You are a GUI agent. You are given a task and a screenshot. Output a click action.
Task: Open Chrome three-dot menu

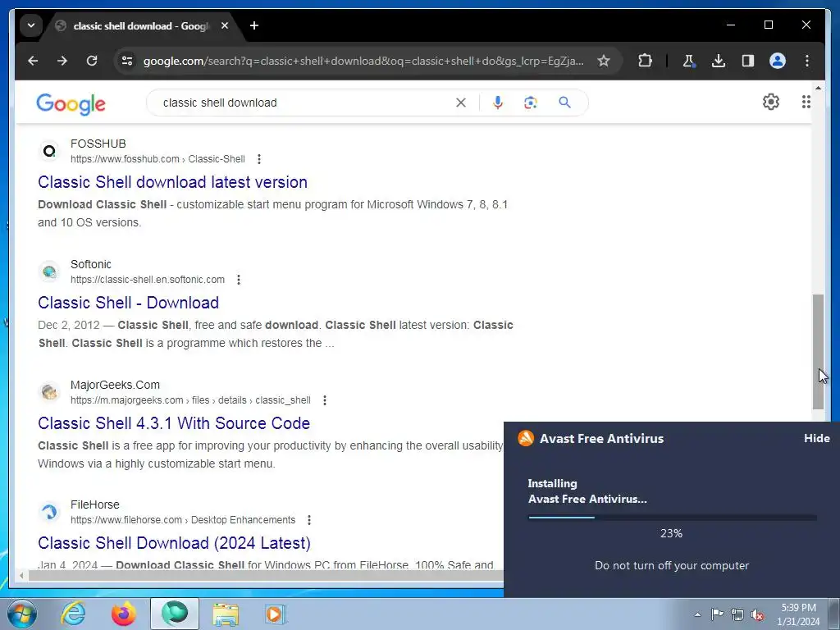pos(807,61)
